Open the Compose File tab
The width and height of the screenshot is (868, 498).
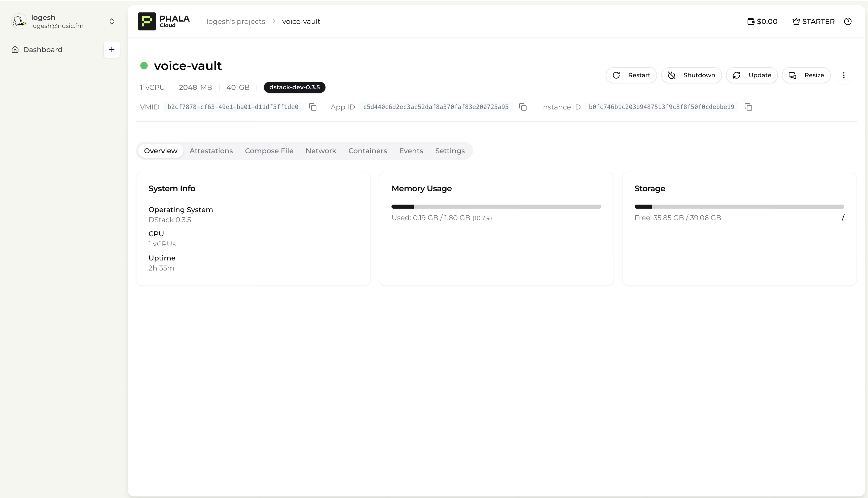[269, 151]
